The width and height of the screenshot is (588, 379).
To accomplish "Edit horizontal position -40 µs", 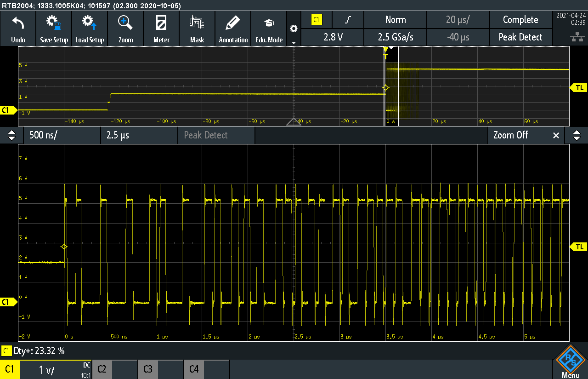I will (x=458, y=37).
